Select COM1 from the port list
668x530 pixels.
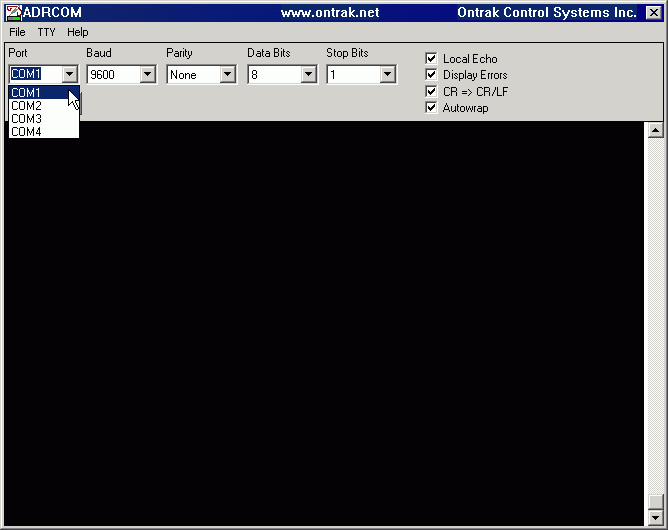[44, 92]
